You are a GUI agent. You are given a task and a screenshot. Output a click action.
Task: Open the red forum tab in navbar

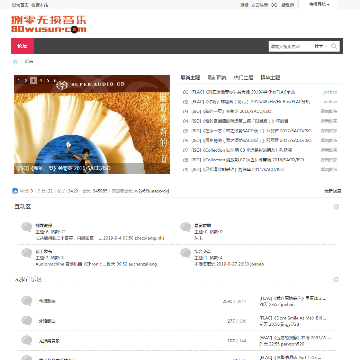pos(22,46)
